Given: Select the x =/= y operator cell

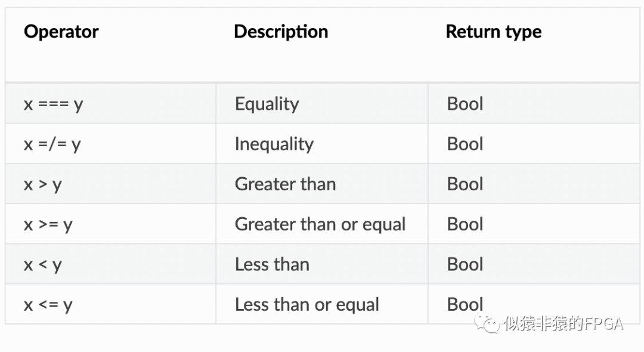Looking at the screenshot, I should click(x=52, y=144).
